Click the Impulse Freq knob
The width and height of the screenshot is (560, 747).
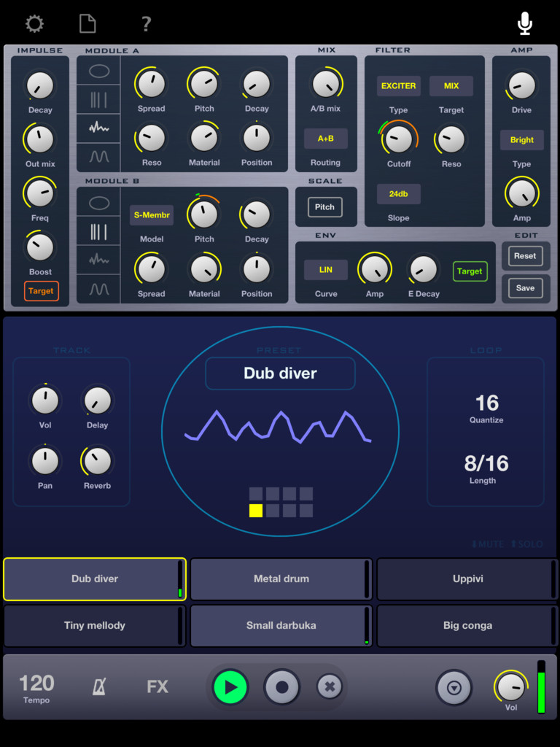tap(40, 193)
